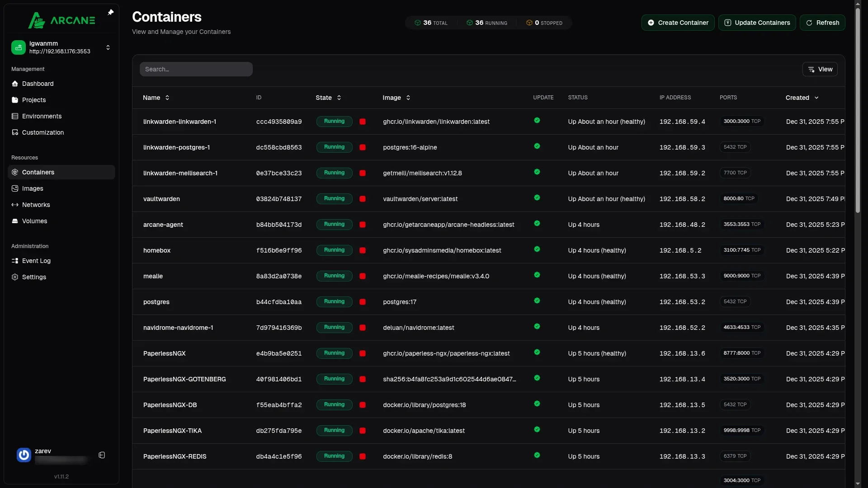Click the Create Container button
Screen dimensions: 868x488
point(678,23)
